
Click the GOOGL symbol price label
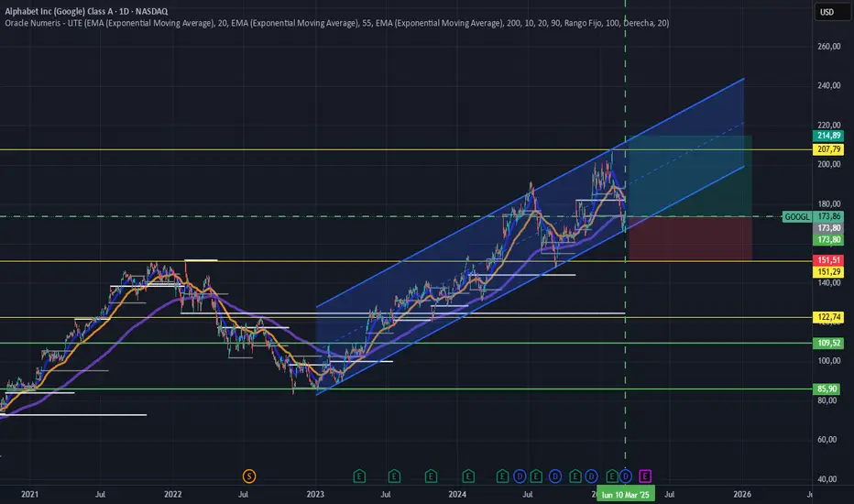tap(797, 217)
